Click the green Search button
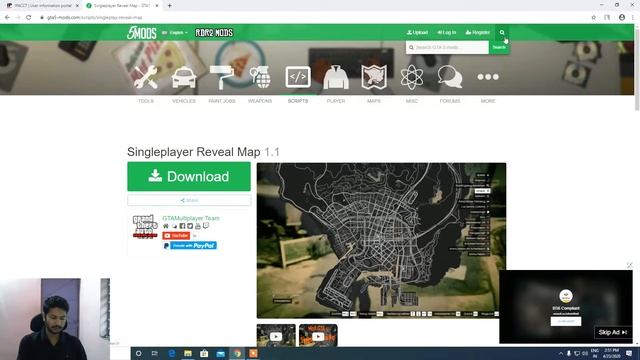 [x=499, y=47]
